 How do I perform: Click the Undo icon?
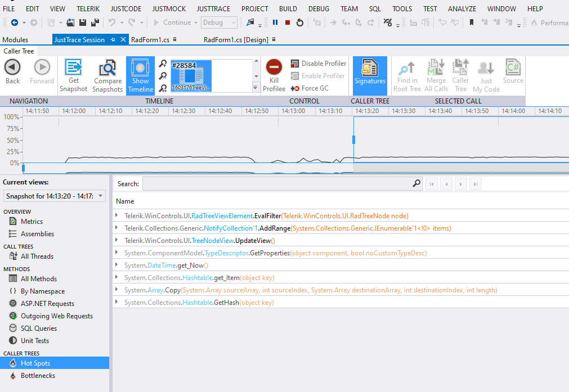click(112, 22)
